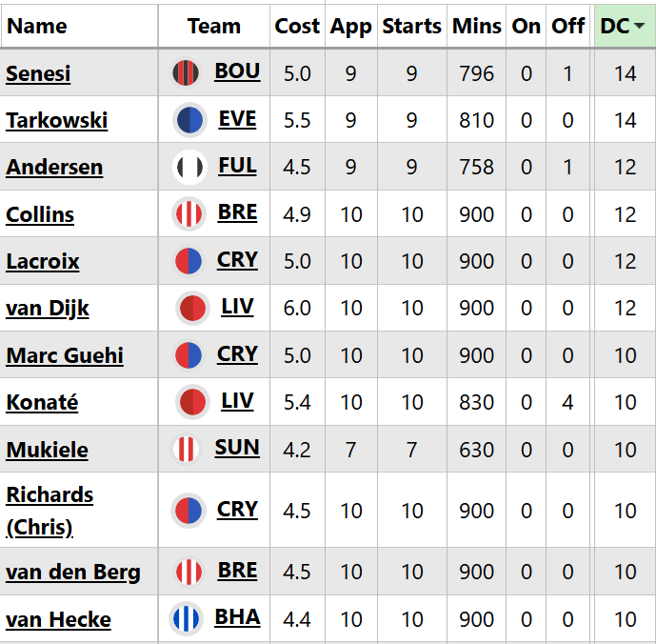
Task: Sort by the Mins column header
Action: pyautogui.click(x=477, y=26)
